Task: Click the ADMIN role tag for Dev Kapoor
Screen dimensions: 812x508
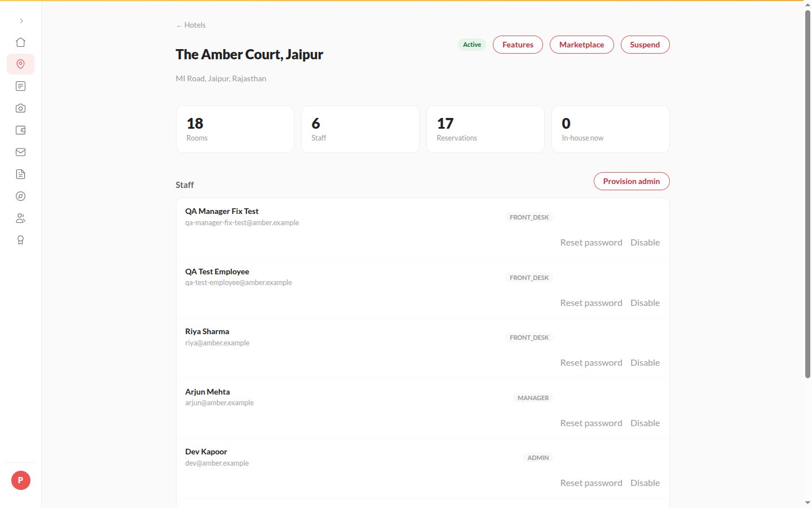Action: tap(538, 458)
